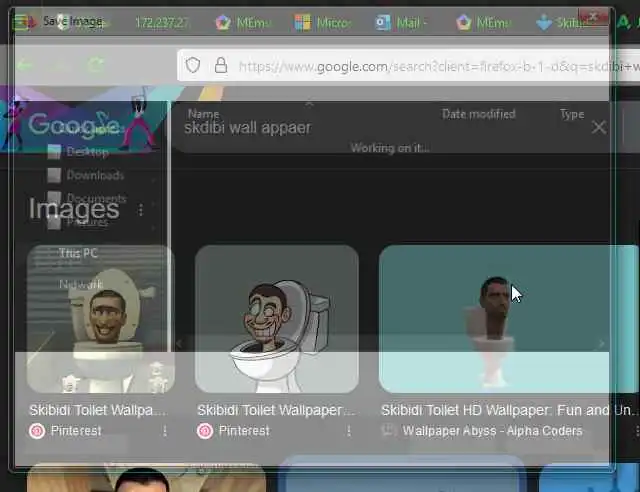640x492 pixels.
Task: Open the Micro bookmark tab
Action: coord(322,22)
